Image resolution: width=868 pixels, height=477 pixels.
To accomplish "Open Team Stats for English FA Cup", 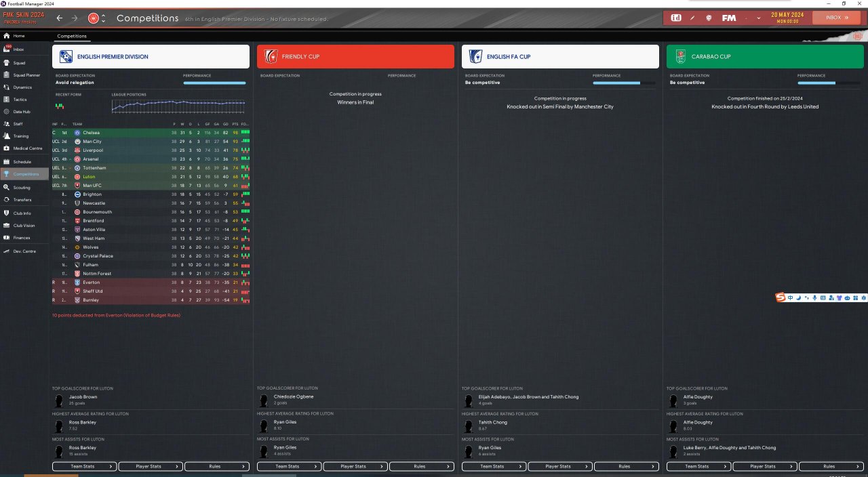I will point(494,466).
